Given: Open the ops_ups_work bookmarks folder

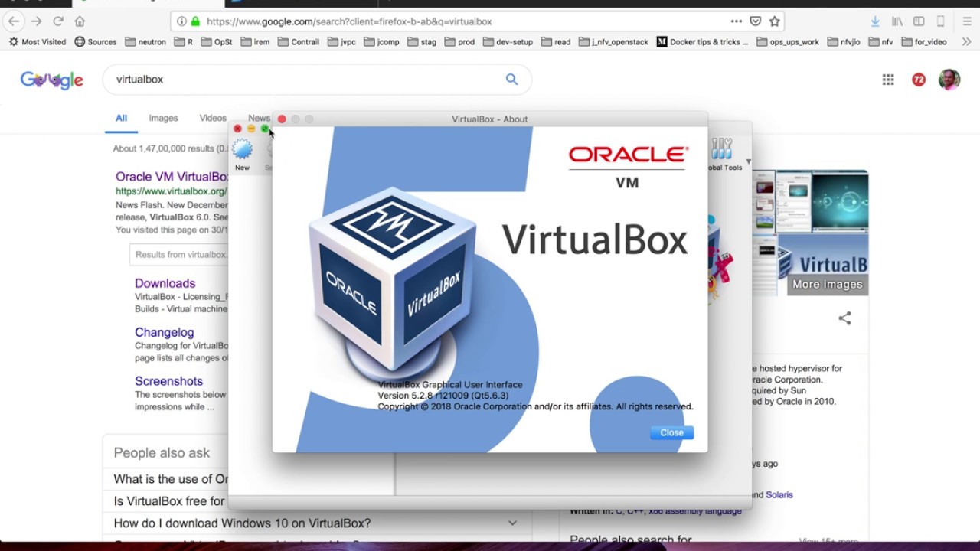Looking at the screenshot, I should click(x=788, y=42).
